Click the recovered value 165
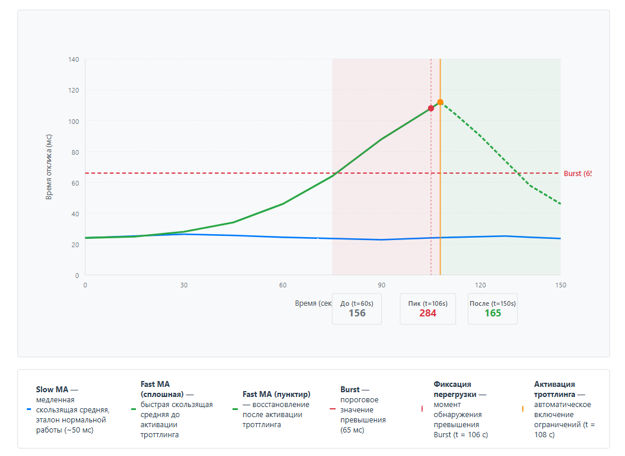Viewport: 625px width, 456px height. tap(493, 313)
